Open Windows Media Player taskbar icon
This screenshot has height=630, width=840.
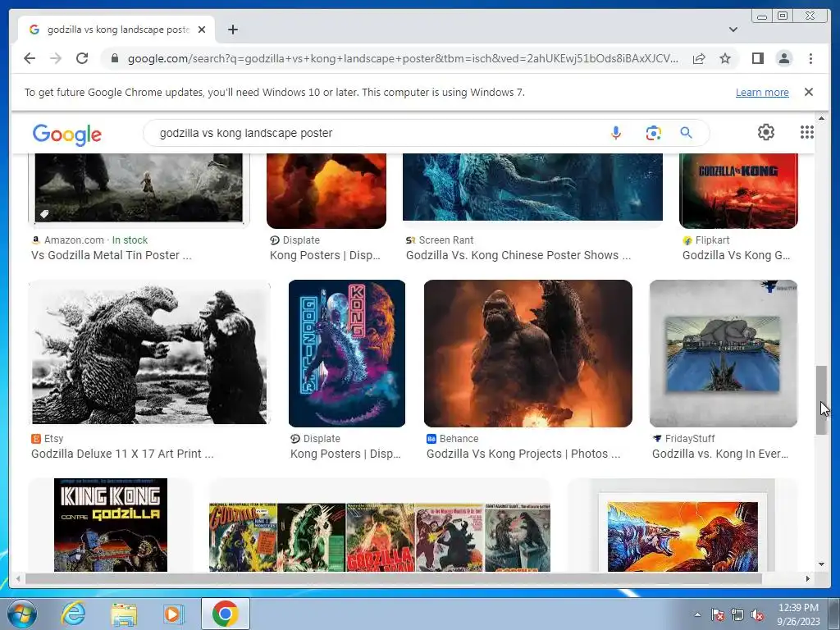pos(172,614)
